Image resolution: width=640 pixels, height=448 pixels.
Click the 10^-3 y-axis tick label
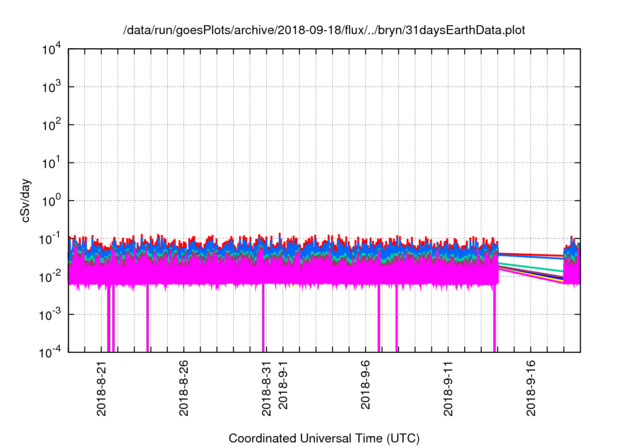50,315
